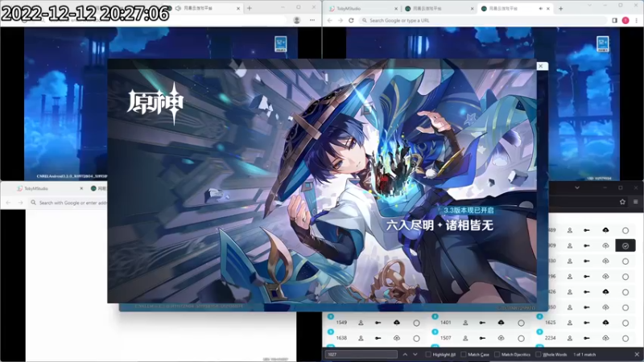Click the user icon in row 1507
644x362 pixels.
pos(465,338)
